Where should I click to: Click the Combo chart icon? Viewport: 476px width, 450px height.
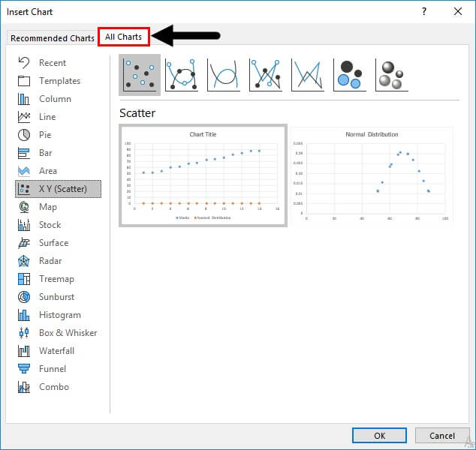pos(24,387)
